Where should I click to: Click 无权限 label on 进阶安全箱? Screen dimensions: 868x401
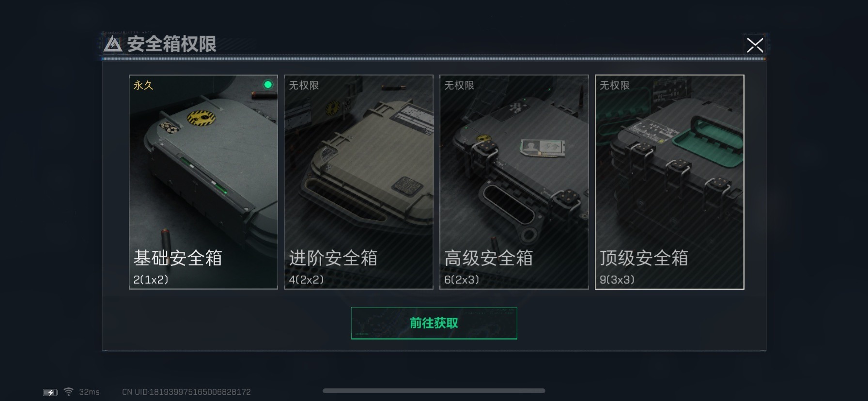tap(304, 85)
